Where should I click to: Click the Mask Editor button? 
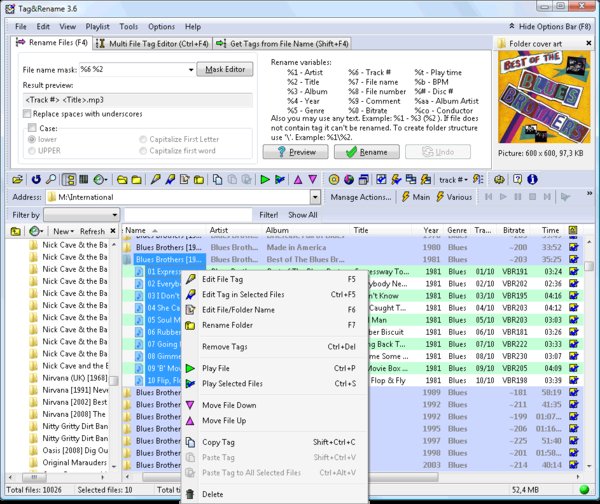pyautogui.click(x=225, y=70)
